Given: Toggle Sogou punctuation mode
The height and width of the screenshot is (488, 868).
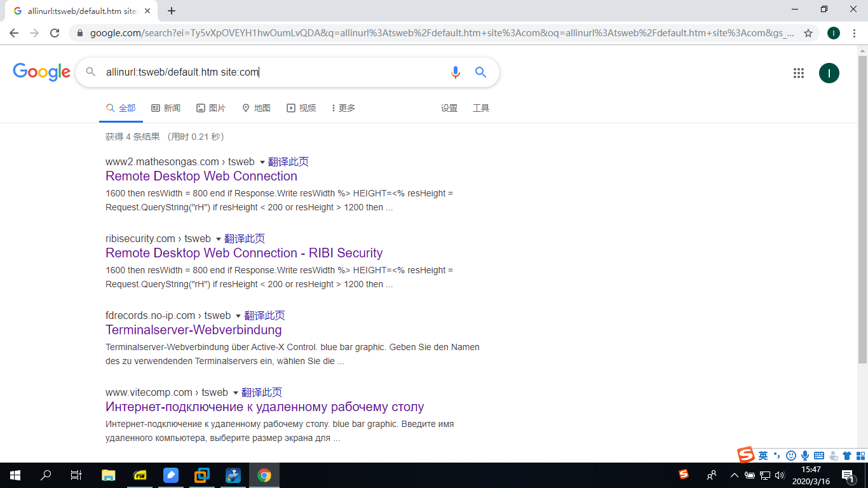Looking at the screenshot, I should point(777,456).
